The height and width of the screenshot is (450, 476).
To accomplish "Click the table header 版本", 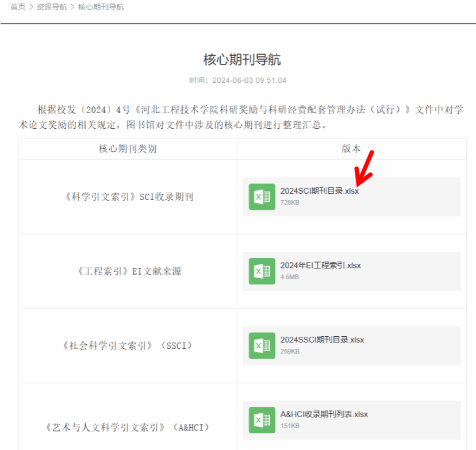I will pyautogui.click(x=351, y=149).
